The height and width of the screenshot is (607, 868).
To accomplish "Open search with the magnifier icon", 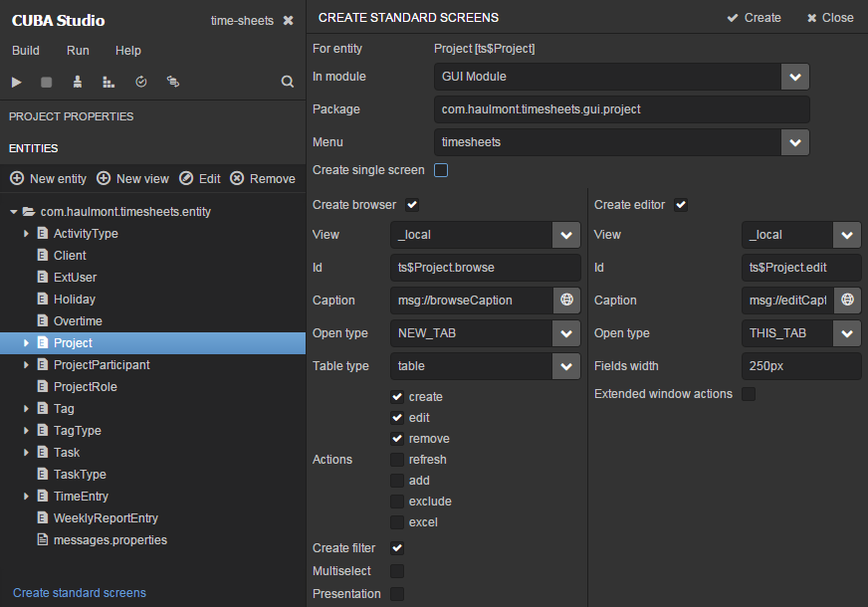I will click(x=288, y=82).
